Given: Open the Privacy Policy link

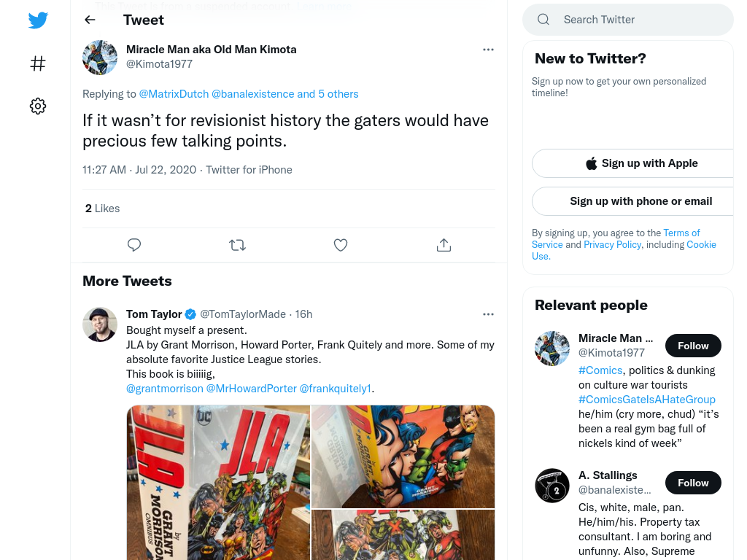Looking at the screenshot, I should (x=612, y=244).
